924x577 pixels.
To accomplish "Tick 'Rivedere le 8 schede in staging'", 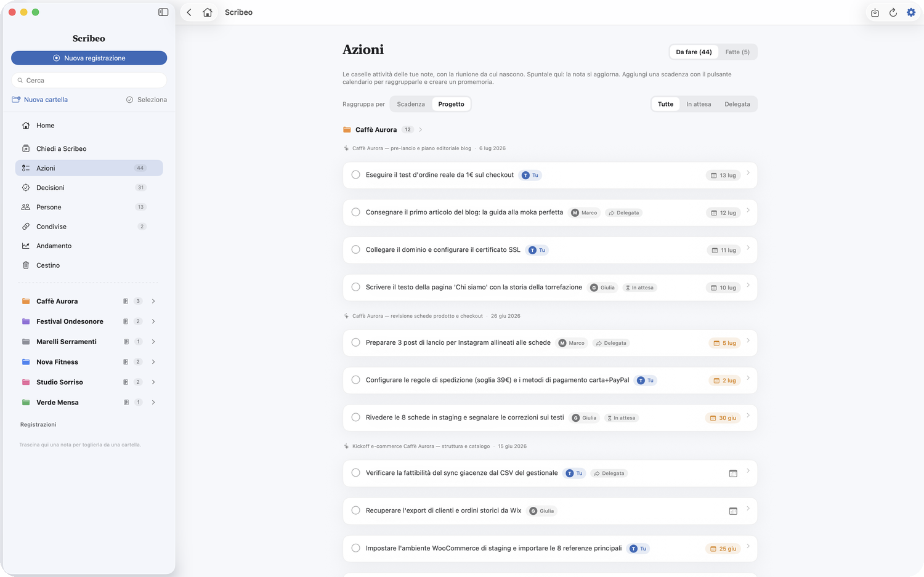I will click(355, 418).
